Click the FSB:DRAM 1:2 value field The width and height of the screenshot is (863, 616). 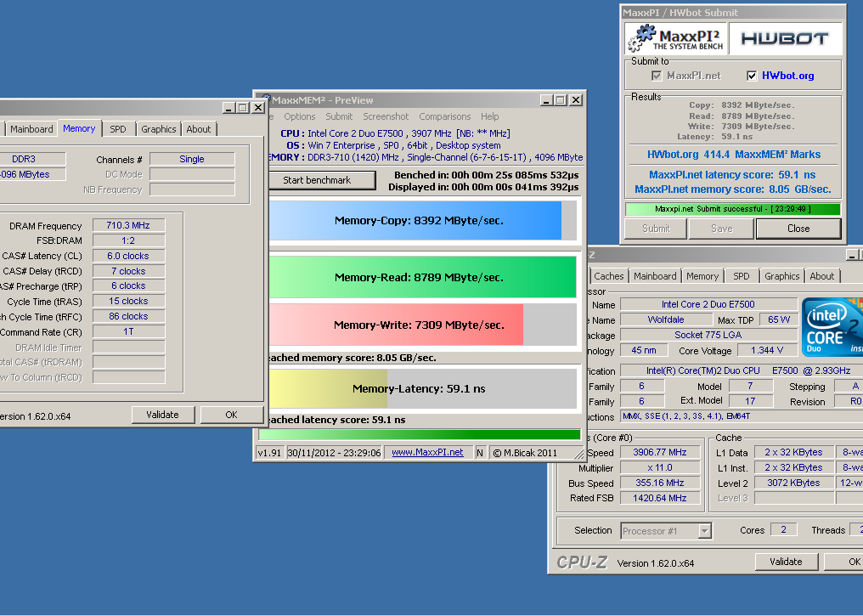(x=128, y=240)
